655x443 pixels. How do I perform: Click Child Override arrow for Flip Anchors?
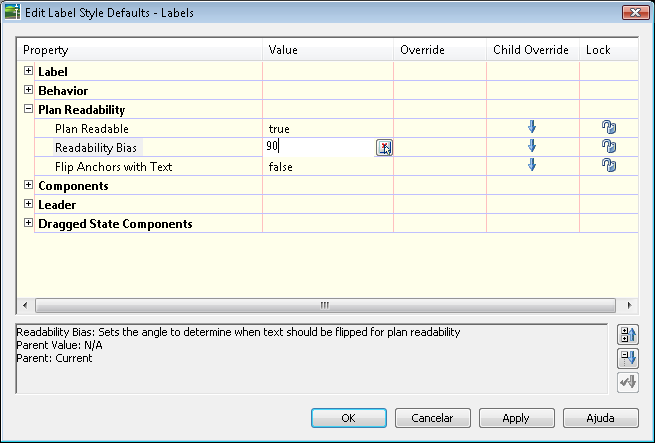coord(532,165)
